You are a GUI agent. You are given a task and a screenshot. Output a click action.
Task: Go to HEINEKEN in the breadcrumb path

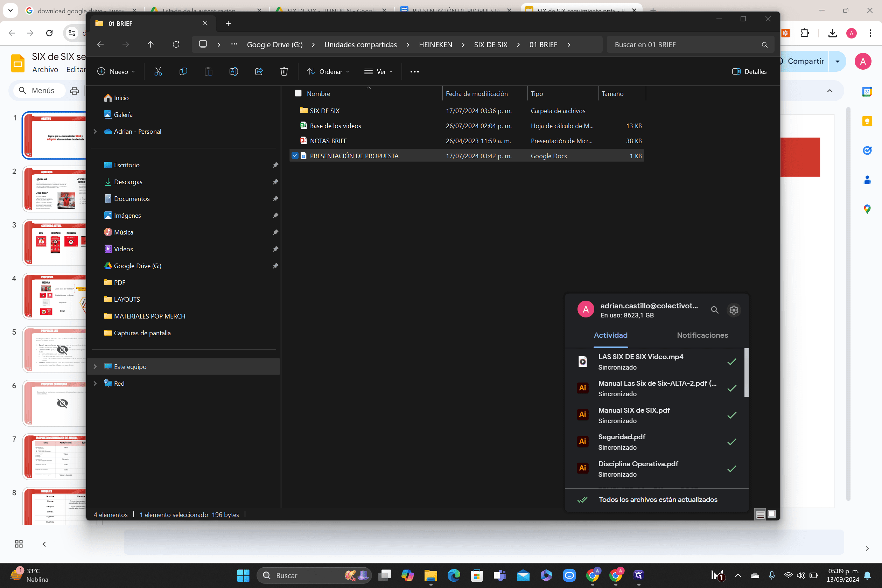coord(435,45)
